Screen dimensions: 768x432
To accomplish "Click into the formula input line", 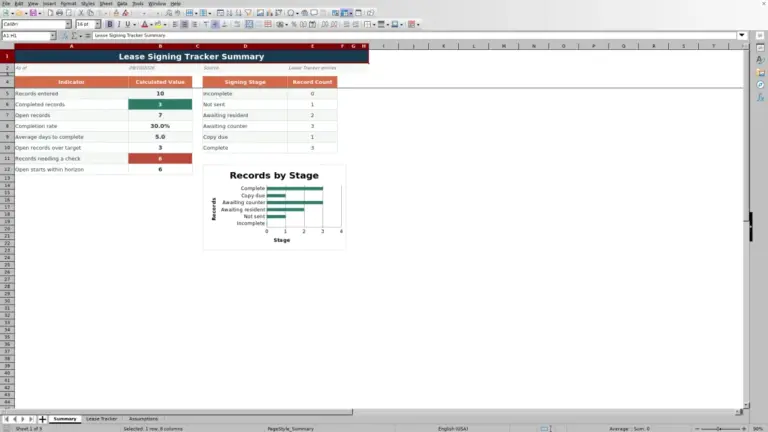I will point(414,35).
